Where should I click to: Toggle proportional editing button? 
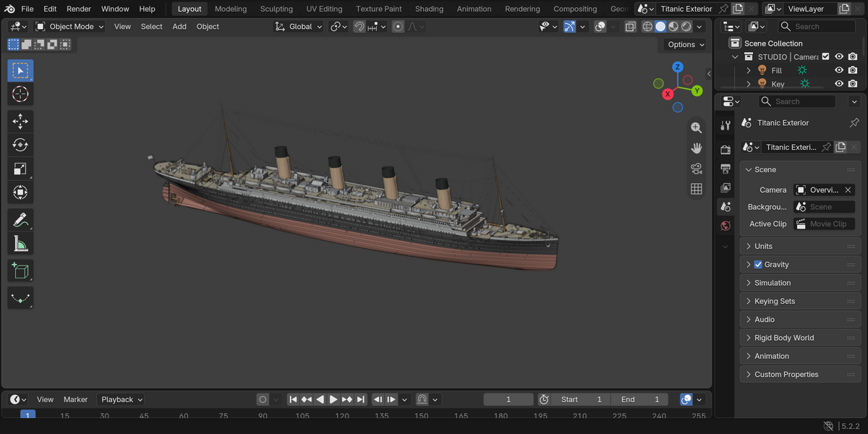399,26
